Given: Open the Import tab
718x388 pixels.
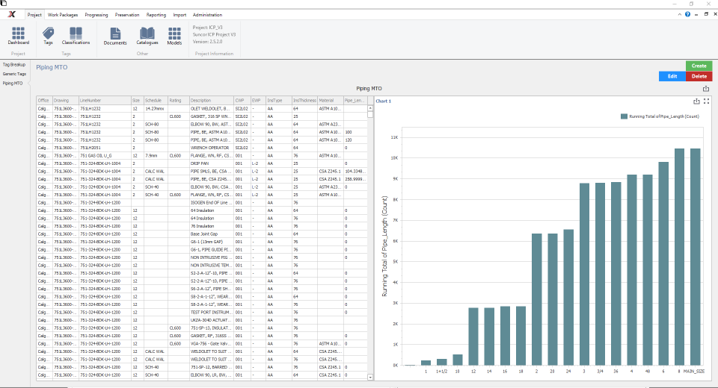Looking at the screenshot, I should pyautogui.click(x=180, y=15).
